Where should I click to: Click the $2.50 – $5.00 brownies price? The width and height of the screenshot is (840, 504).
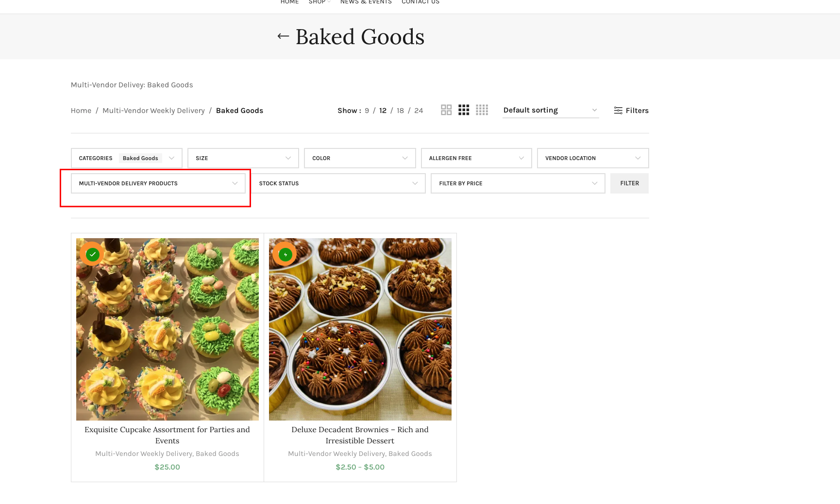click(x=360, y=467)
